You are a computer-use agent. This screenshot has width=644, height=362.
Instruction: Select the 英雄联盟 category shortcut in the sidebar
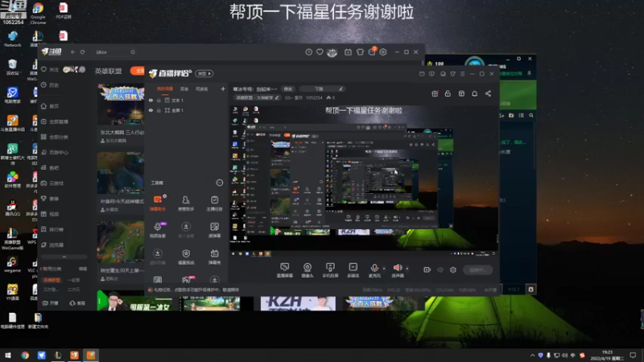pos(52,280)
